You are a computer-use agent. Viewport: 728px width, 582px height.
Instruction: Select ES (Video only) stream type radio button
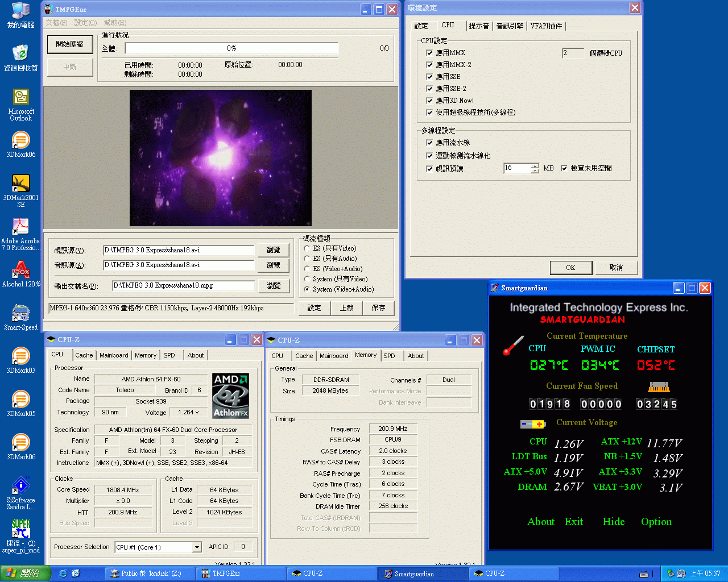tap(307, 248)
